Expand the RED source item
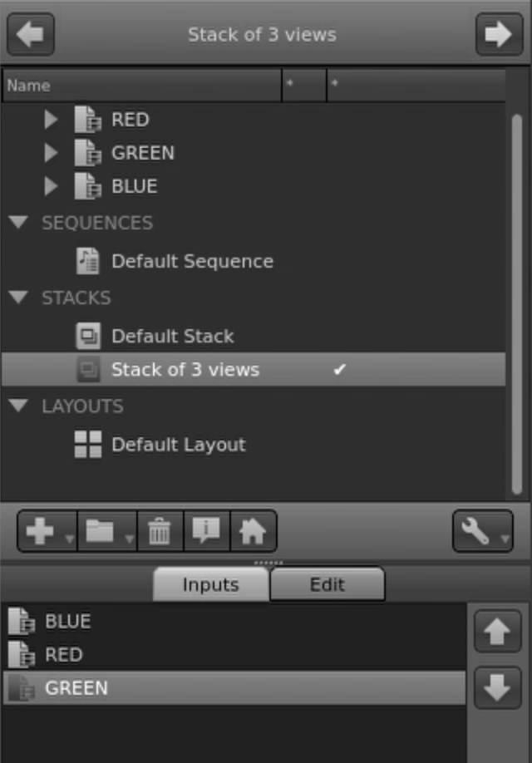The height and width of the screenshot is (763, 532). pyautogui.click(x=52, y=120)
